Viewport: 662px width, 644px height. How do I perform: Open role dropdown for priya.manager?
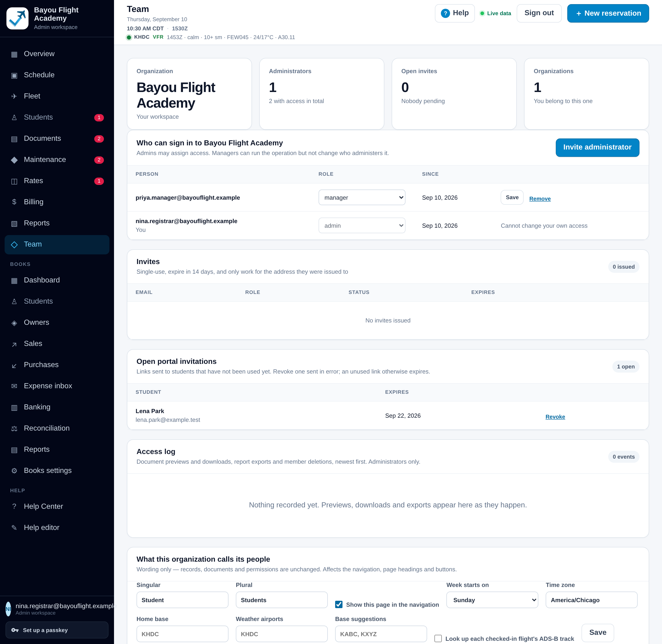(362, 198)
